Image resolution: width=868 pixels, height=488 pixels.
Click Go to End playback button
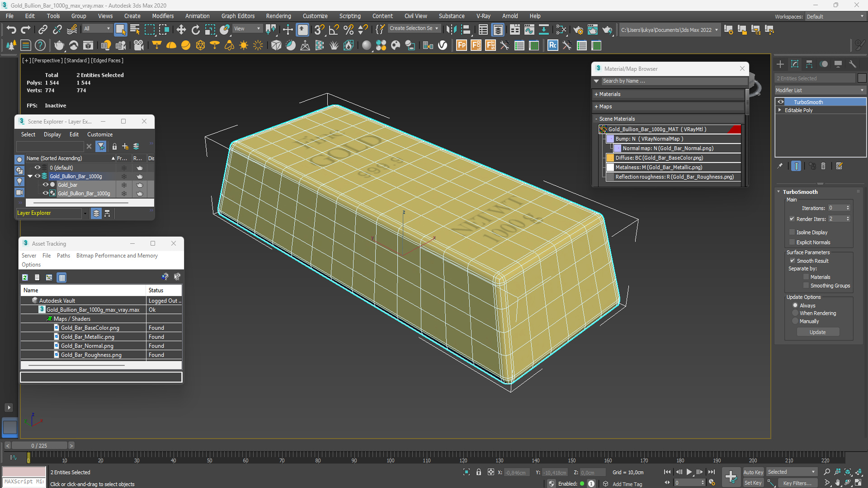click(x=712, y=472)
